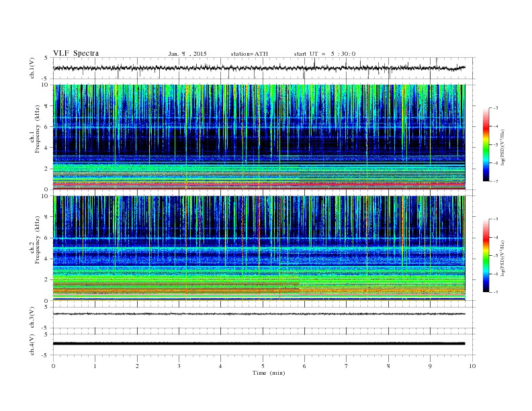Click the ch.1 voltage waveform trace panel

[264, 68]
